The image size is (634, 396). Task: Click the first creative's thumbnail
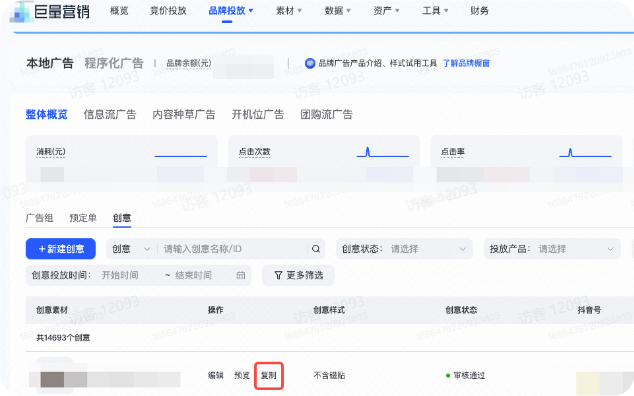tap(55, 375)
